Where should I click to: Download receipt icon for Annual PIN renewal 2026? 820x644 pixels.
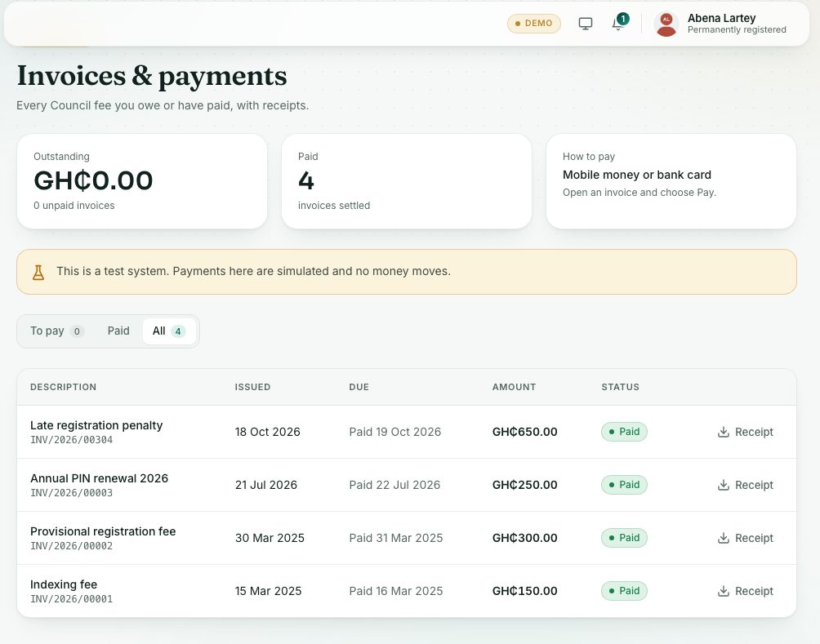point(724,485)
